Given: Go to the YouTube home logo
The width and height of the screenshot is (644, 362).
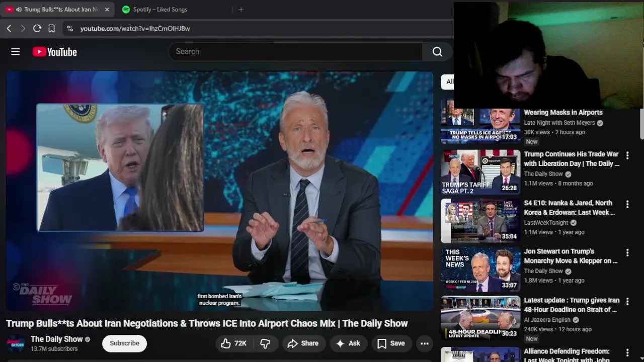Looking at the screenshot, I should (x=55, y=52).
